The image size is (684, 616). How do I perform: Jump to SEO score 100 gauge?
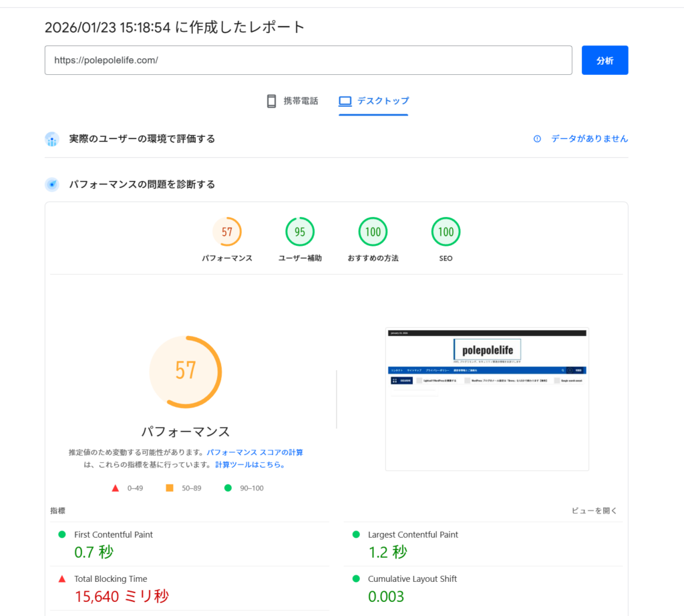pos(446,232)
